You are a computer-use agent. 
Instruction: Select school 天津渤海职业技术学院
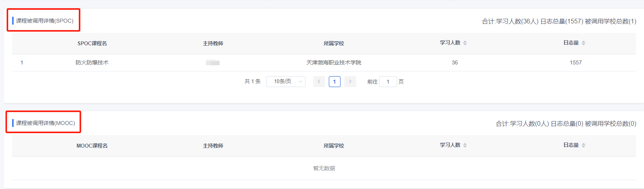(x=334, y=62)
